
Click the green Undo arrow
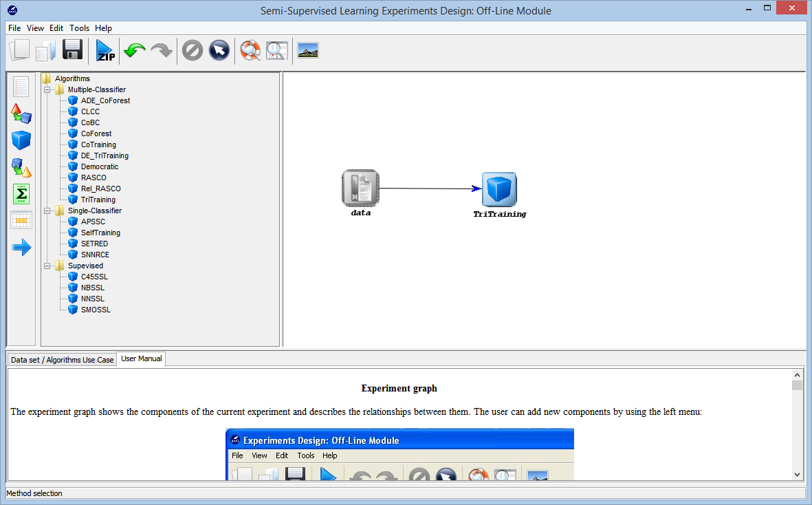point(135,50)
